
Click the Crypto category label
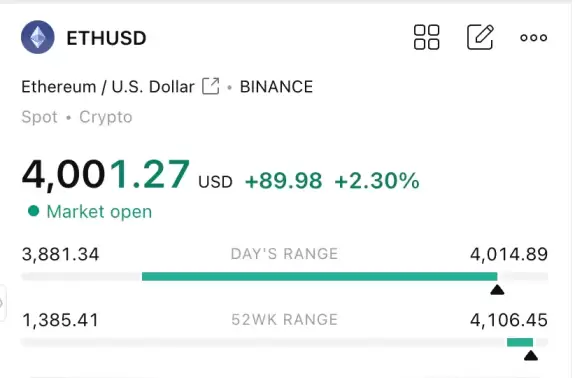click(106, 117)
